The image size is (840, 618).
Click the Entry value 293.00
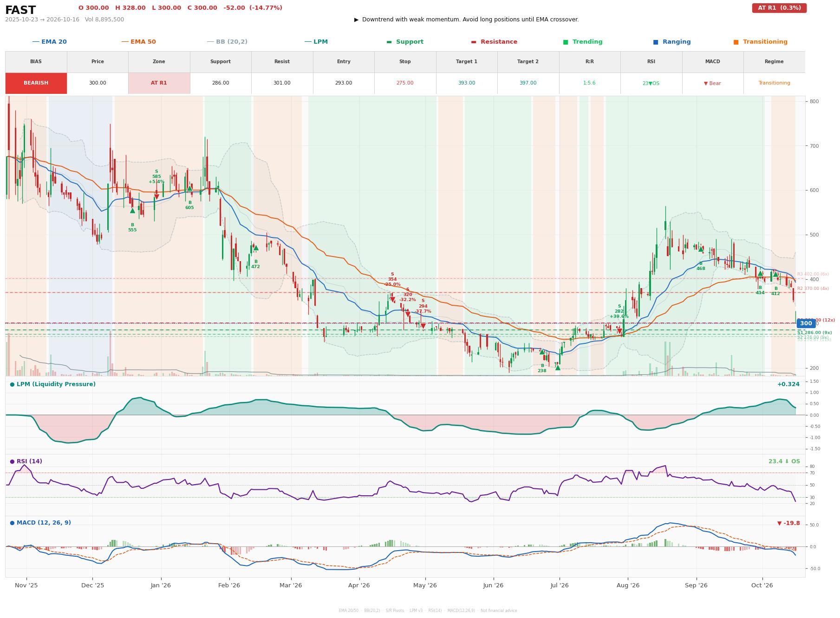(x=344, y=83)
